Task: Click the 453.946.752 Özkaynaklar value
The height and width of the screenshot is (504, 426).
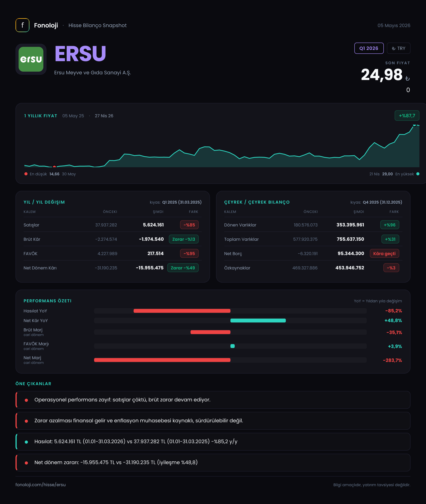Action: coord(350,268)
